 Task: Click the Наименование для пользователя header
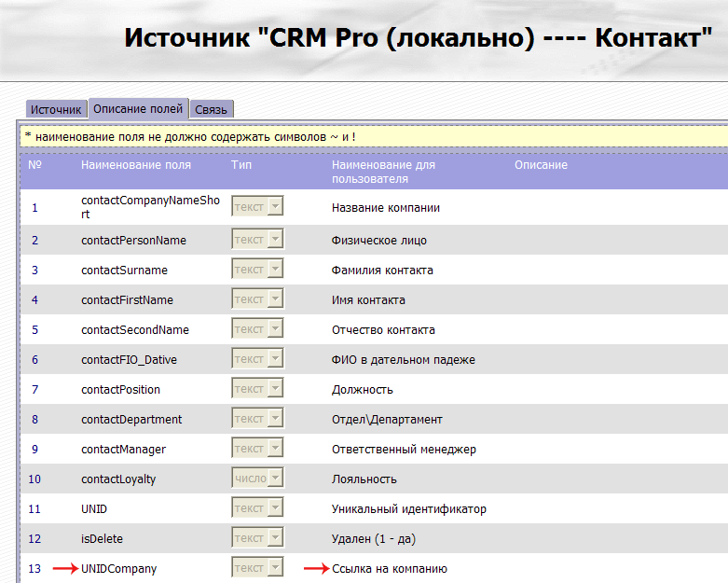point(383,172)
